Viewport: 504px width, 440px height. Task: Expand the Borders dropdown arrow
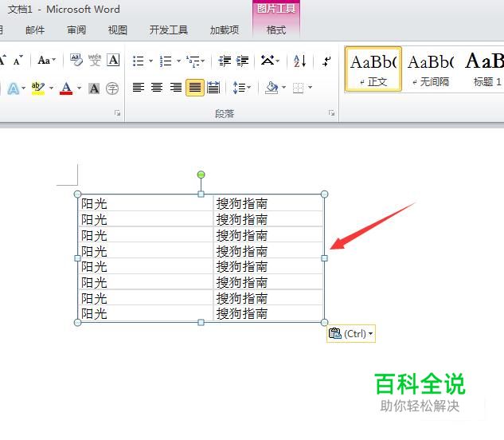click(x=310, y=87)
